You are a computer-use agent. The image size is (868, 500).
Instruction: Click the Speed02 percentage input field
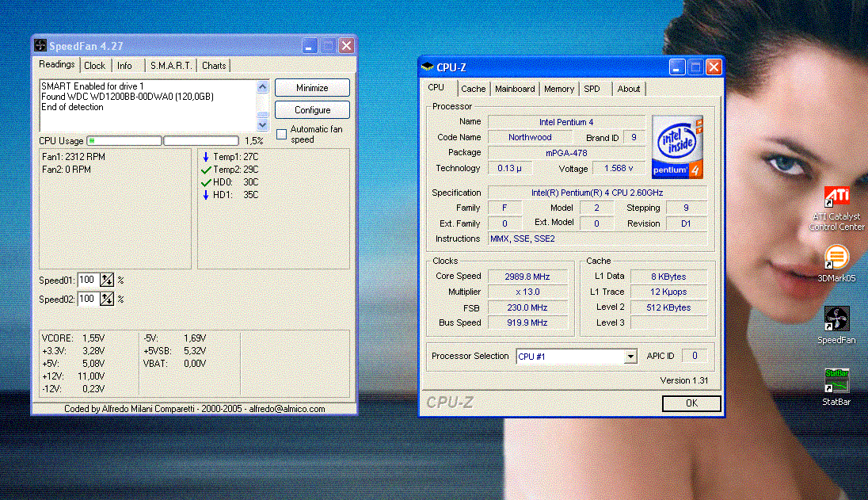[89, 299]
